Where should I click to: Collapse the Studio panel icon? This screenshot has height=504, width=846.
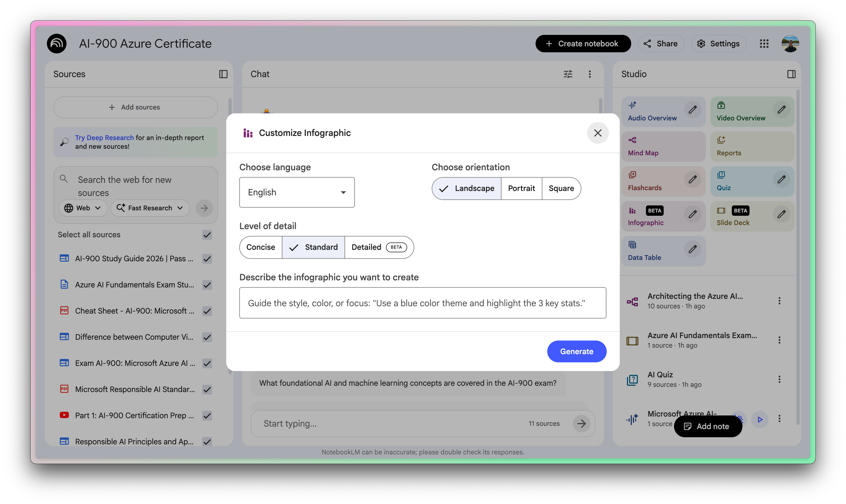pyautogui.click(x=791, y=74)
